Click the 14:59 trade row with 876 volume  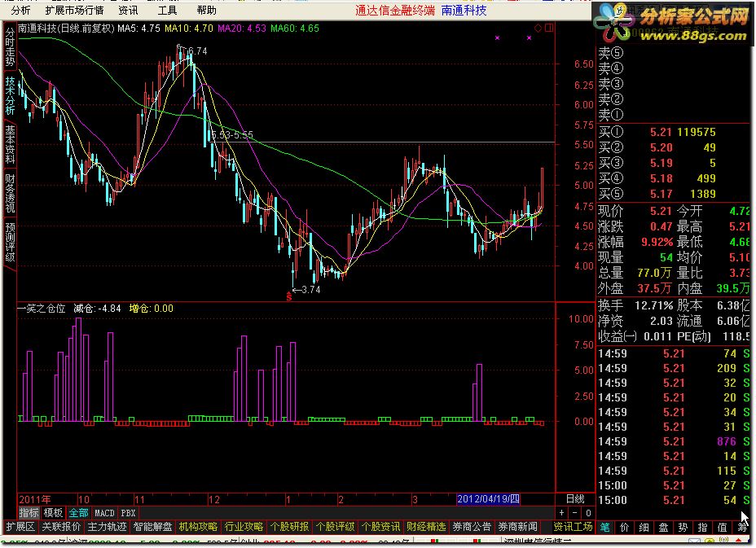pyautogui.click(x=674, y=441)
